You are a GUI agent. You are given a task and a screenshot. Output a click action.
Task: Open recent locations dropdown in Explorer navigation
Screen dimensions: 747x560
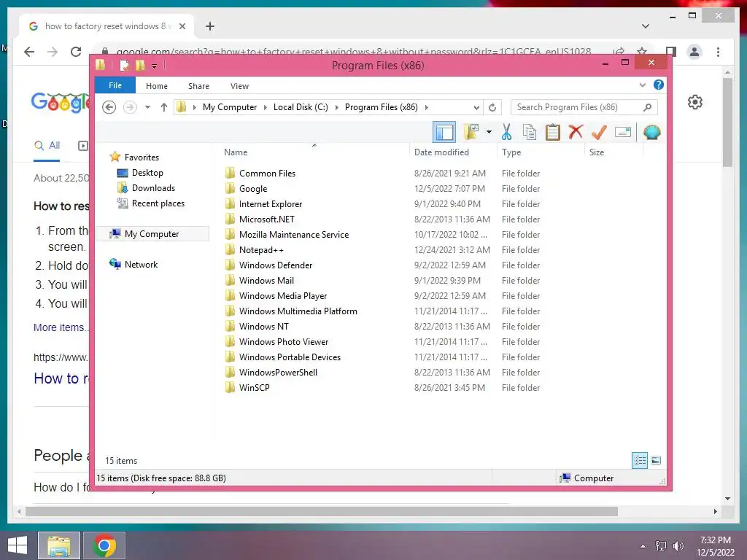[147, 107]
